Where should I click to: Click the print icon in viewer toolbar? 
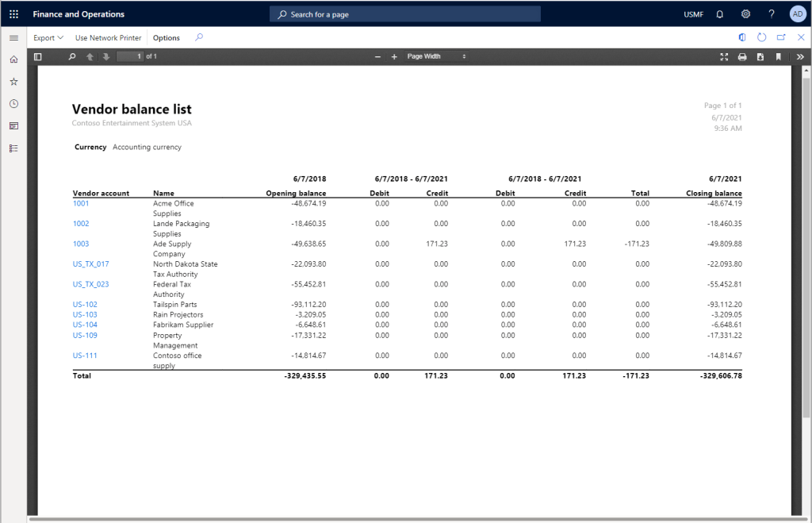pyautogui.click(x=742, y=57)
